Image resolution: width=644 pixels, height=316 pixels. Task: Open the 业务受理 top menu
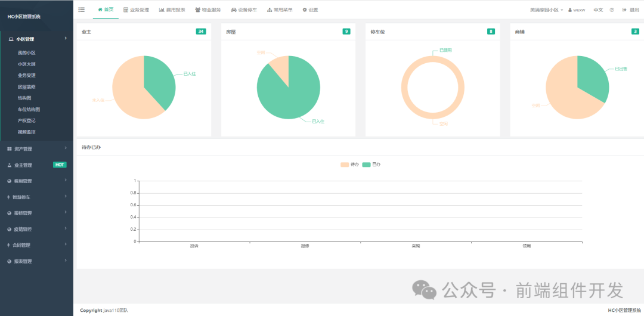click(x=137, y=10)
